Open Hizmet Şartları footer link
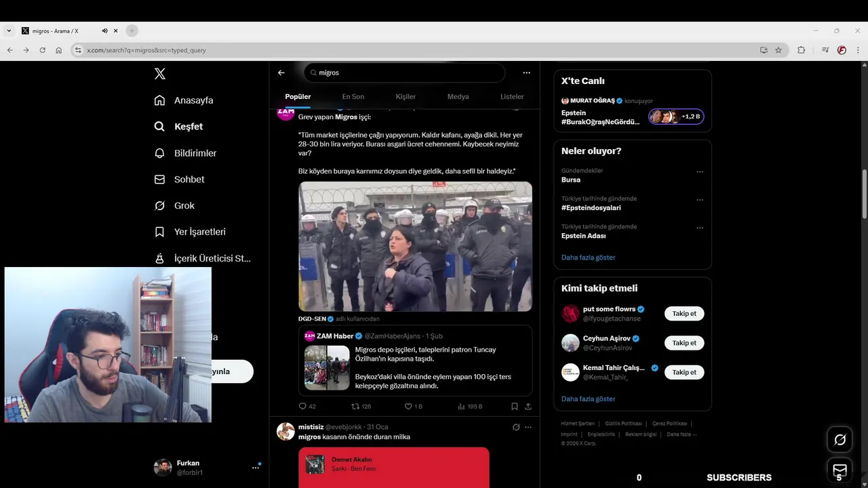 pyautogui.click(x=578, y=424)
